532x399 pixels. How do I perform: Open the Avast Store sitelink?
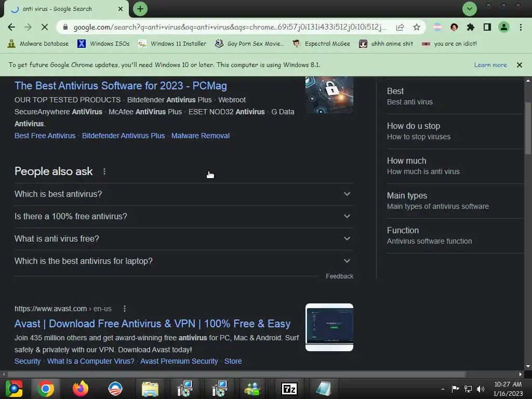point(233,362)
